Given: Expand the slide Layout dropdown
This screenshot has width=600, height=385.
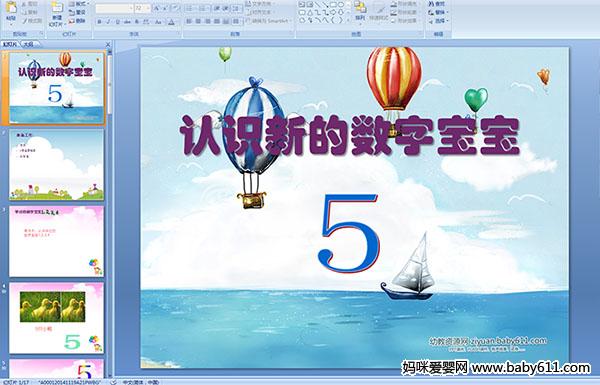Looking at the screenshot, I should 78,4.
